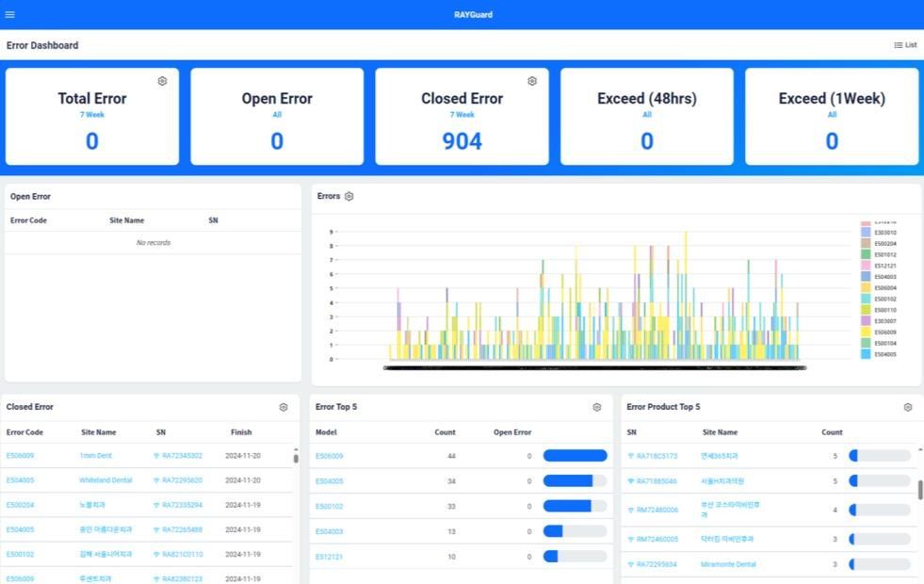
Task: Open site Whiteland Dental in Closed Error
Action: coord(106,480)
